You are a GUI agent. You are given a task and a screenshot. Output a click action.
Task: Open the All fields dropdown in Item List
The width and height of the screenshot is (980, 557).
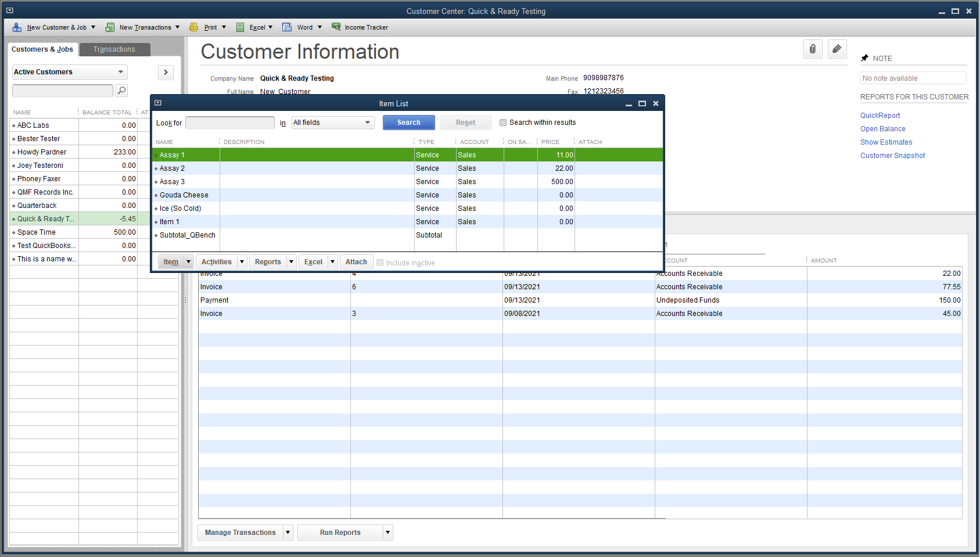pos(333,123)
